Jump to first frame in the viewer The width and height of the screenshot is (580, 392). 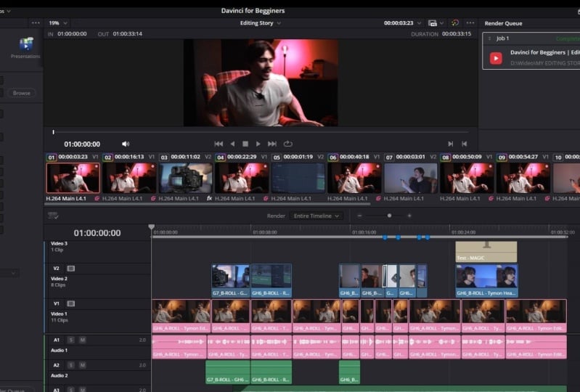point(218,144)
